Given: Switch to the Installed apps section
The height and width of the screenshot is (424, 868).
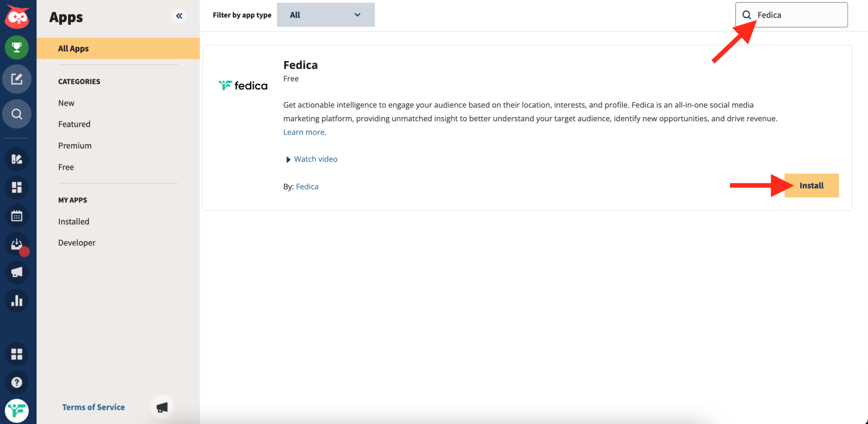Looking at the screenshot, I should point(73,221).
